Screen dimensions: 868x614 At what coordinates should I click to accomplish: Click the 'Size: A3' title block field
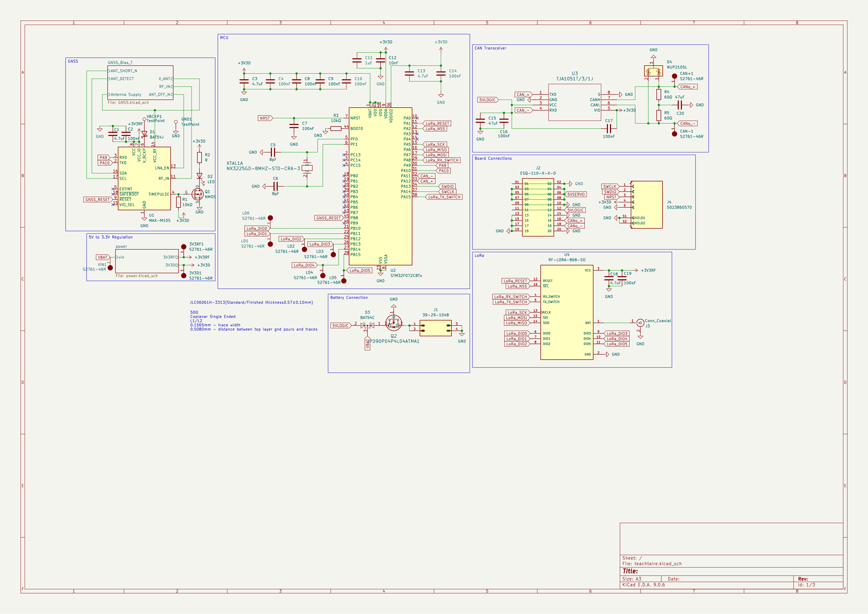(632, 579)
